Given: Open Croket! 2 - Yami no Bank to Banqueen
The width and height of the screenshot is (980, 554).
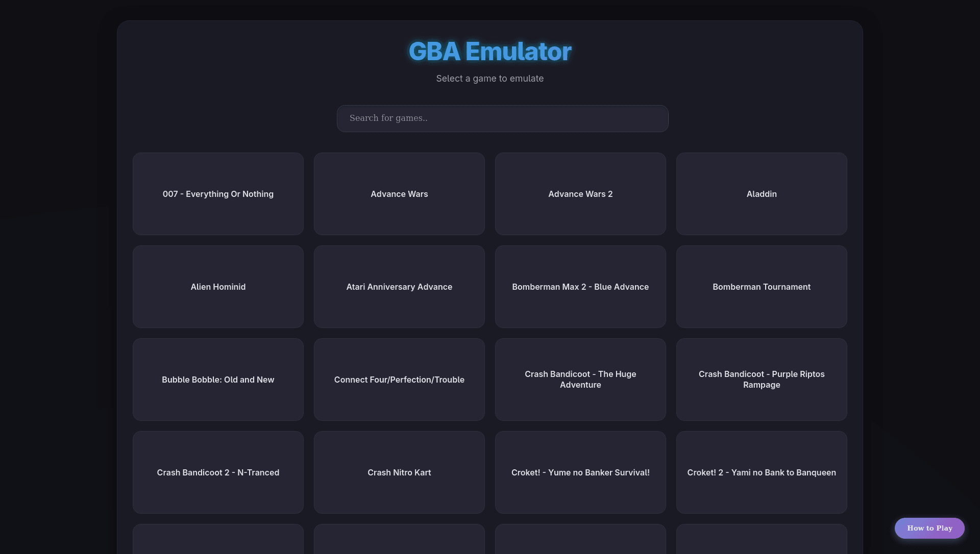Looking at the screenshot, I should tap(762, 472).
